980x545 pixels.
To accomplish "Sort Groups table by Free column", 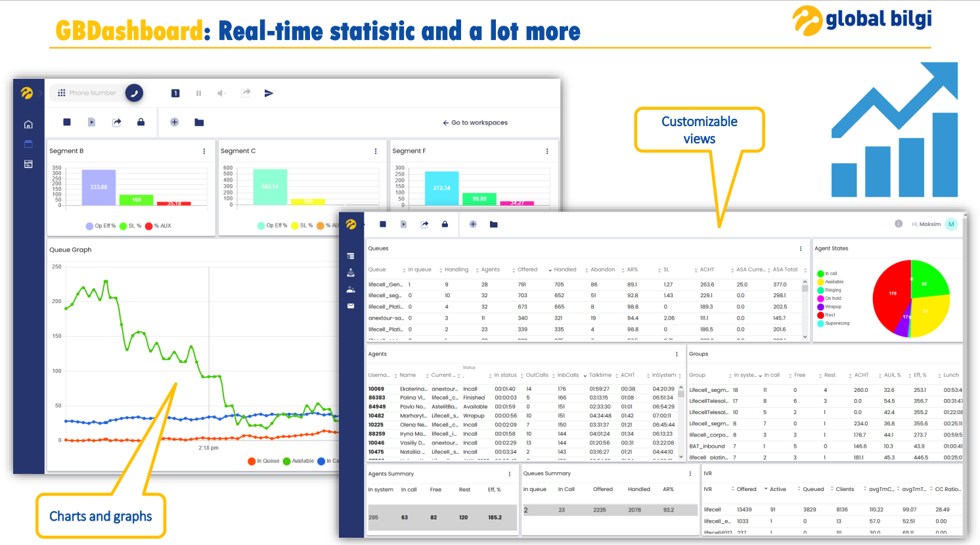I will point(799,375).
